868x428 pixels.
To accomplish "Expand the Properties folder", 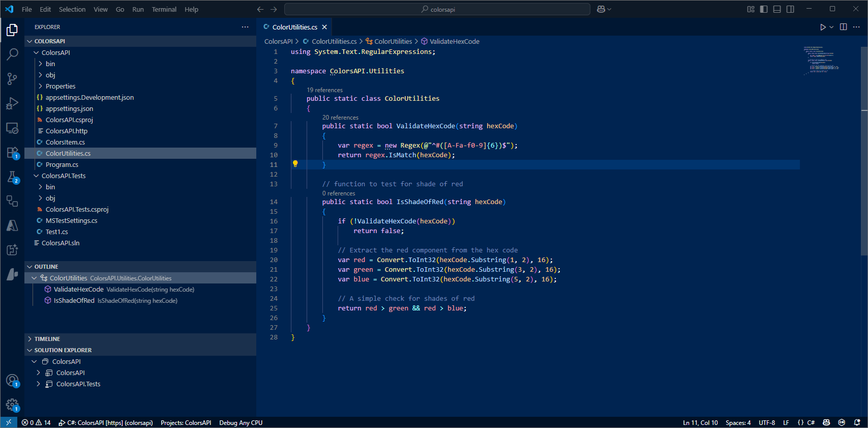I will [60, 86].
